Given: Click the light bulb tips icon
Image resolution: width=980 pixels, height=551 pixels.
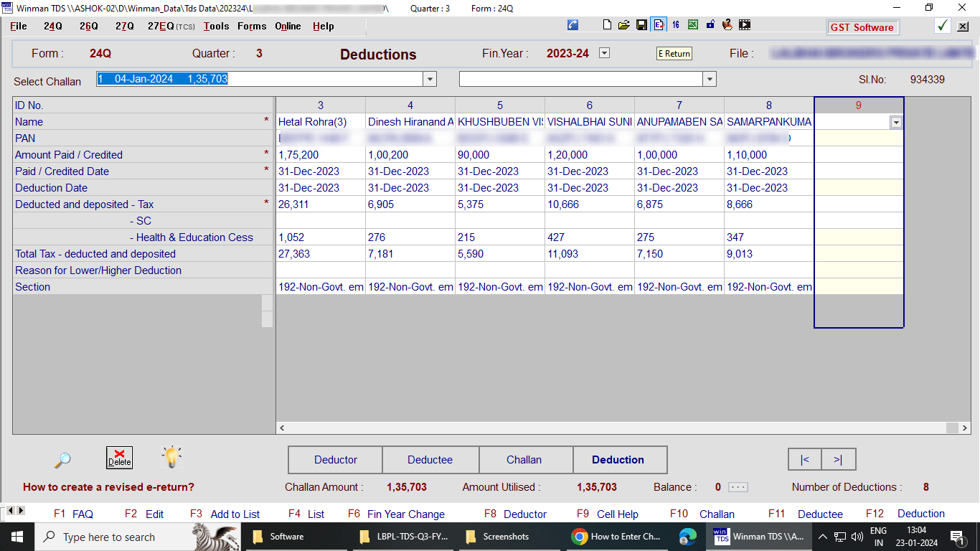Looking at the screenshot, I should point(171,457).
